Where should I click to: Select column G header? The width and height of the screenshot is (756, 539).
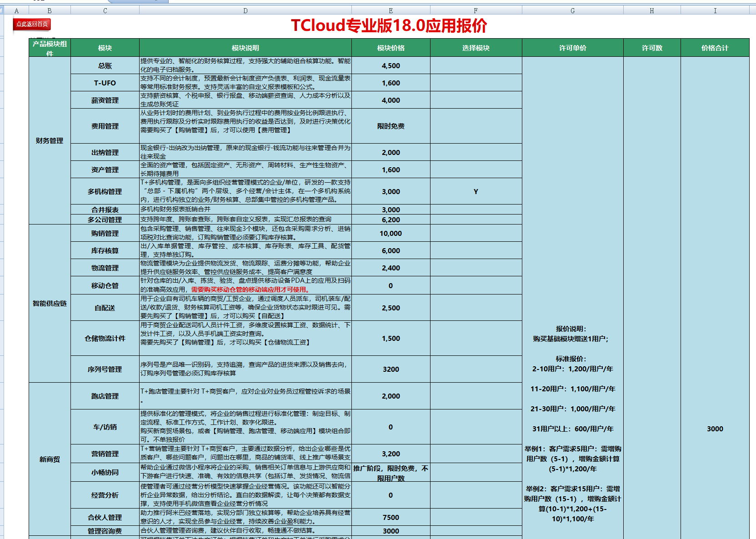(x=572, y=10)
